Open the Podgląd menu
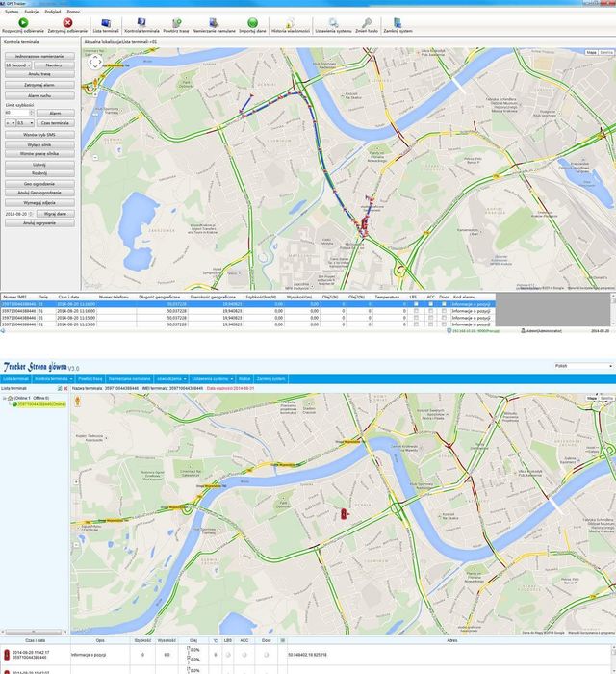The height and width of the screenshot is (674, 616). [x=52, y=12]
